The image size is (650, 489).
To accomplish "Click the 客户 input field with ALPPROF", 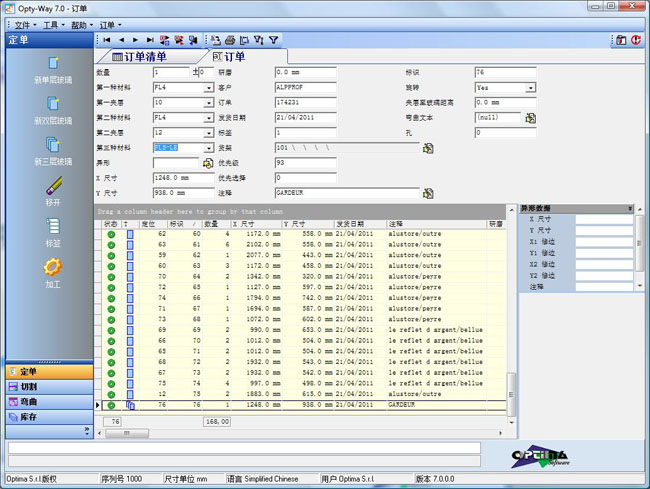I will pyautogui.click(x=306, y=87).
